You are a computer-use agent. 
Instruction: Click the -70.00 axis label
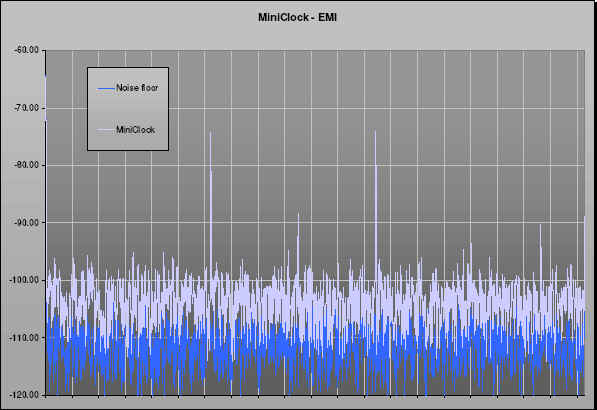point(26,108)
